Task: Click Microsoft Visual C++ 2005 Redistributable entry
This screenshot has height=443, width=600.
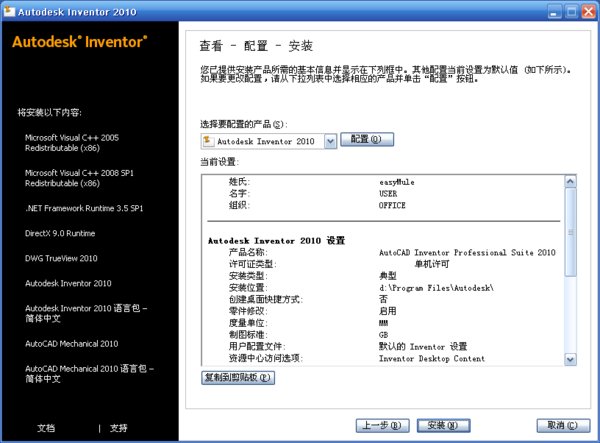Action: [72, 143]
